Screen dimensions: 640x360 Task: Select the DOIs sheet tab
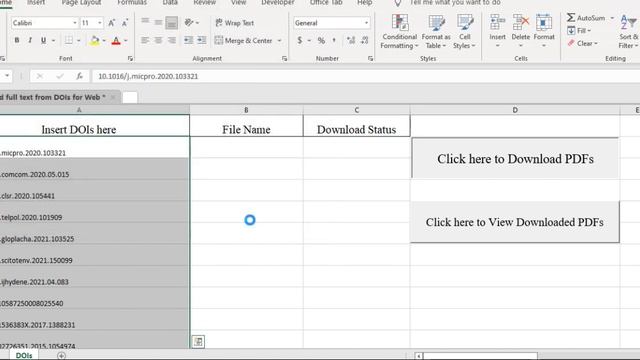24,356
